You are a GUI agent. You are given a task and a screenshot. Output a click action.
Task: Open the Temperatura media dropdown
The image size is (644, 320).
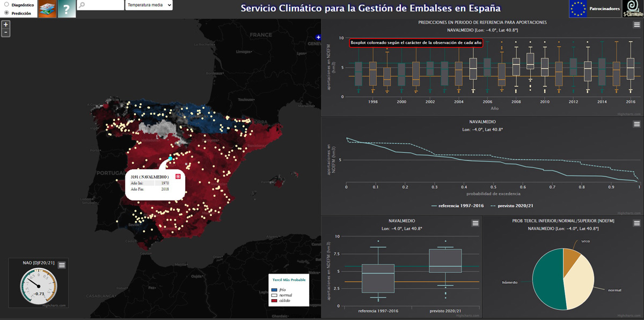tap(149, 5)
